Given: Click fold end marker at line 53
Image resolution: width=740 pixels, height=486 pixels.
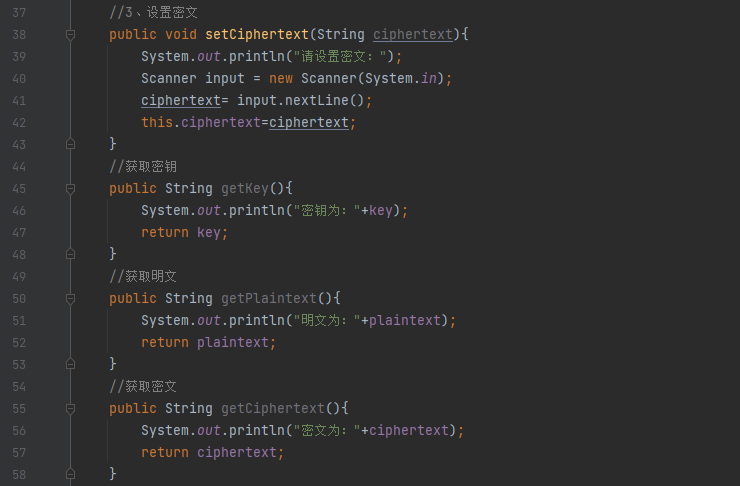Looking at the screenshot, I should pyautogui.click(x=70, y=364).
